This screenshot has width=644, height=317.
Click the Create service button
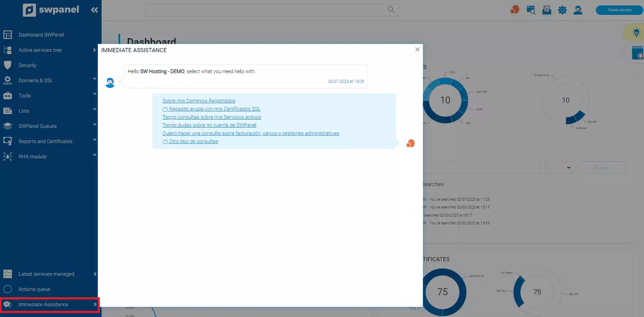[619, 10]
